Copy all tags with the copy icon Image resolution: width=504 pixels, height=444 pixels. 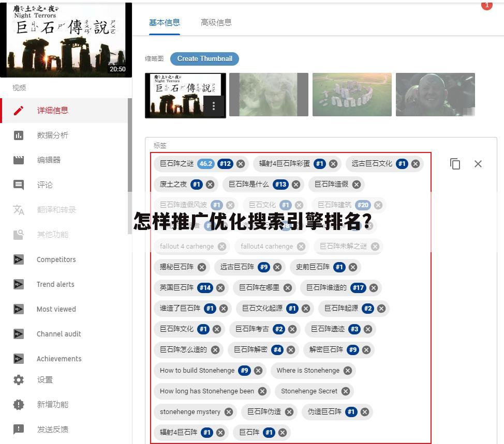click(x=455, y=164)
